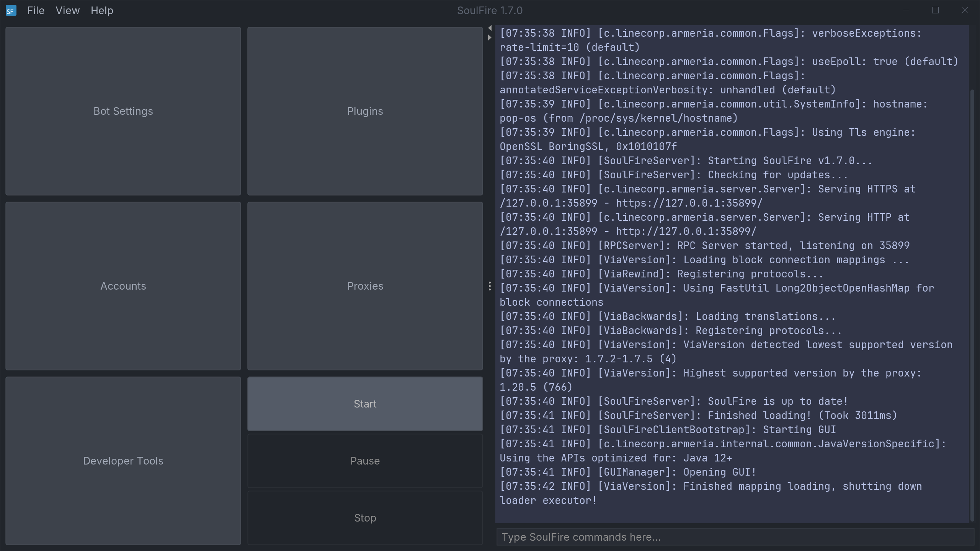The height and width of the screenshot is (551, 980).
Task: Open Developer Tools panel
Action: tap(123, 461)
